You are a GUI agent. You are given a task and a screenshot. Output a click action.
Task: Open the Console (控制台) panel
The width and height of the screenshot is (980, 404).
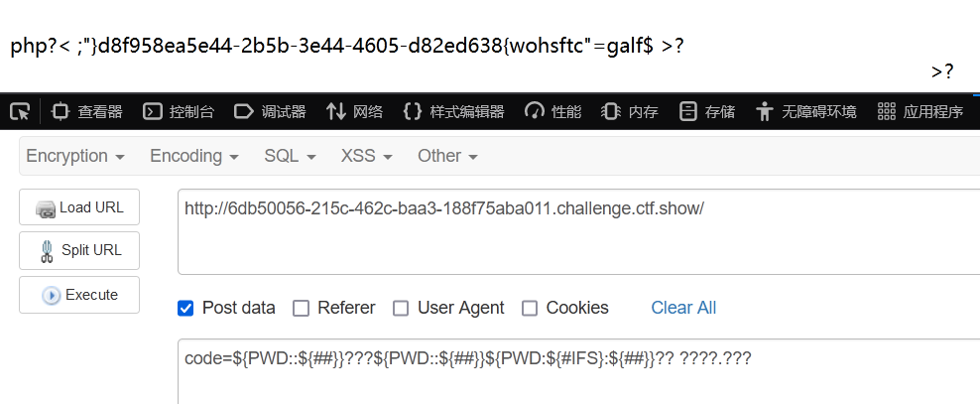[179, 112]
